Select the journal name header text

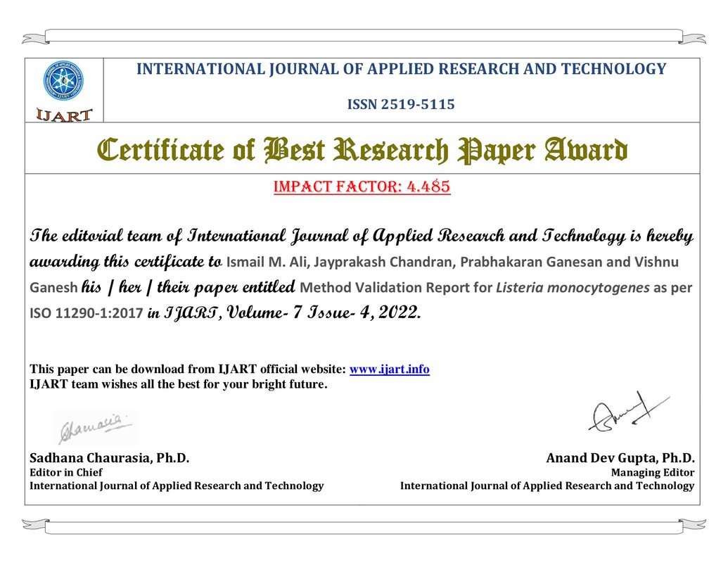coord(401,69)
